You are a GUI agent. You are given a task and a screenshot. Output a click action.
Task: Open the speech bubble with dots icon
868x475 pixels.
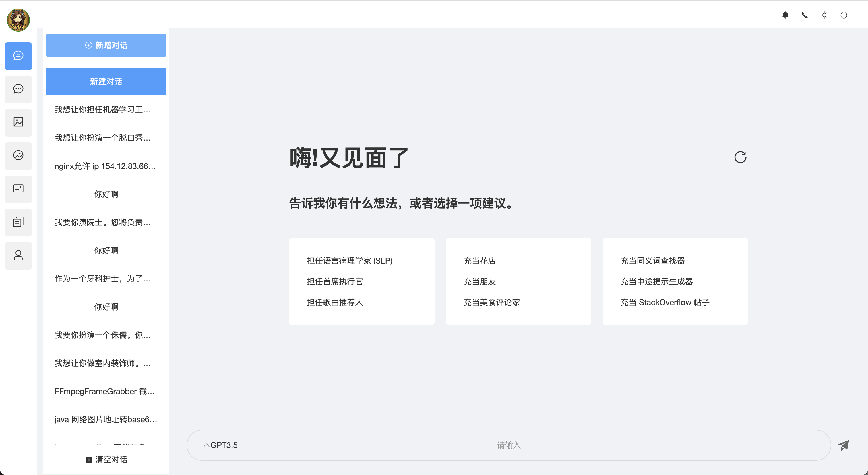(18, 89)
